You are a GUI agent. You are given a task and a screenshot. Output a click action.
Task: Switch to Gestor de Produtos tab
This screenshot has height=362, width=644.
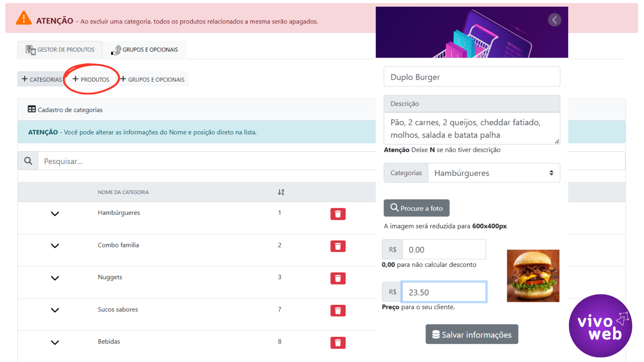[x=60, y=50]
